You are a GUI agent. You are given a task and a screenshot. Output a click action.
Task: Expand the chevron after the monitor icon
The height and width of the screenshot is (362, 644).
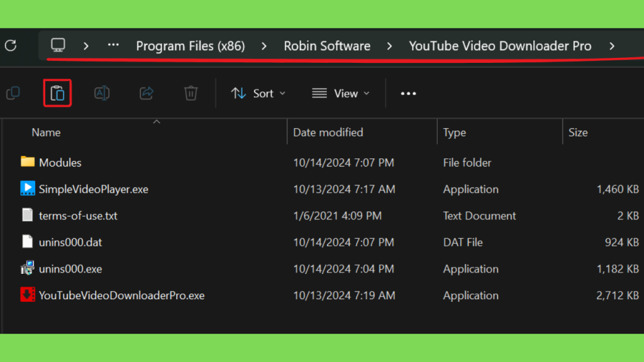click(x=86, y=46)
